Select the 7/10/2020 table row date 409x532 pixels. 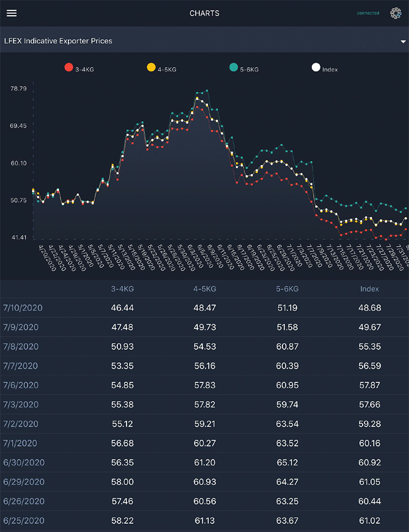[23, 308]
